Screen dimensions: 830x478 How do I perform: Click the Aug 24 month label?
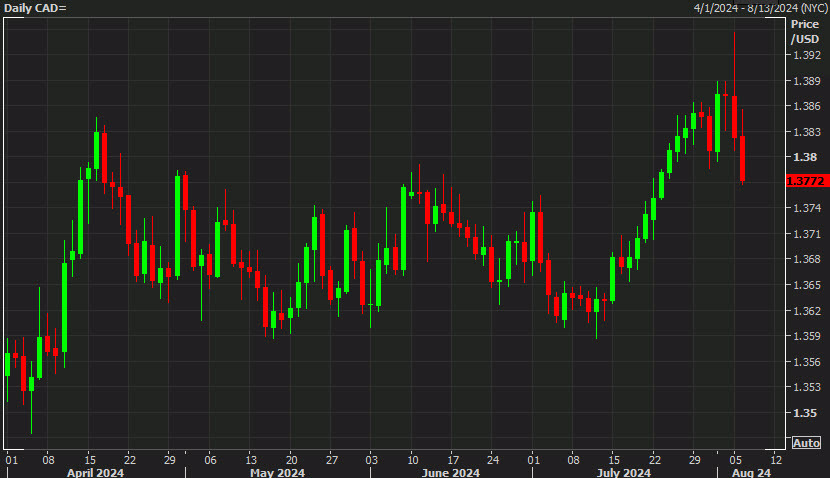(x=751, y=472)
